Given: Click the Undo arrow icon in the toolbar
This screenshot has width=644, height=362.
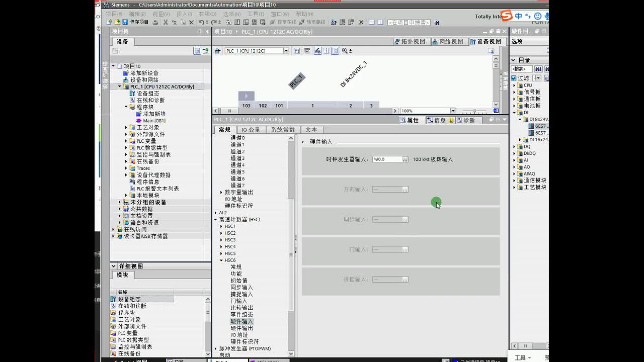Looking at the screenshot, I should [x=201, y=22].
